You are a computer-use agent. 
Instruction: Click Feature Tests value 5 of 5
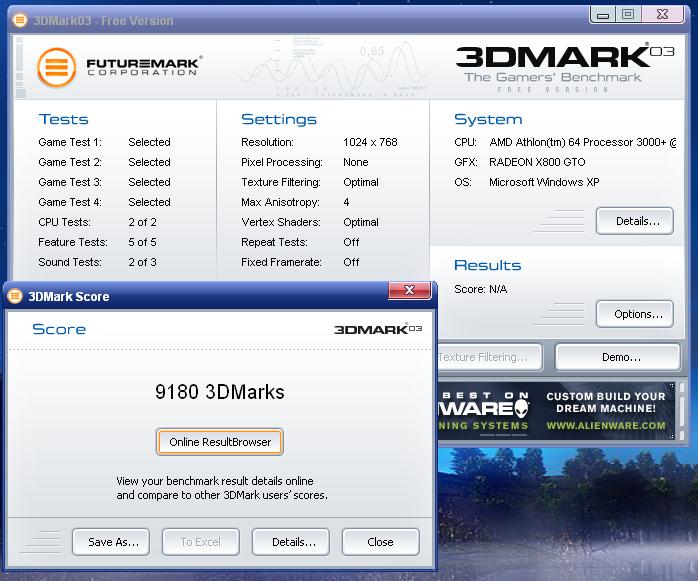click(x=142, y=242)
